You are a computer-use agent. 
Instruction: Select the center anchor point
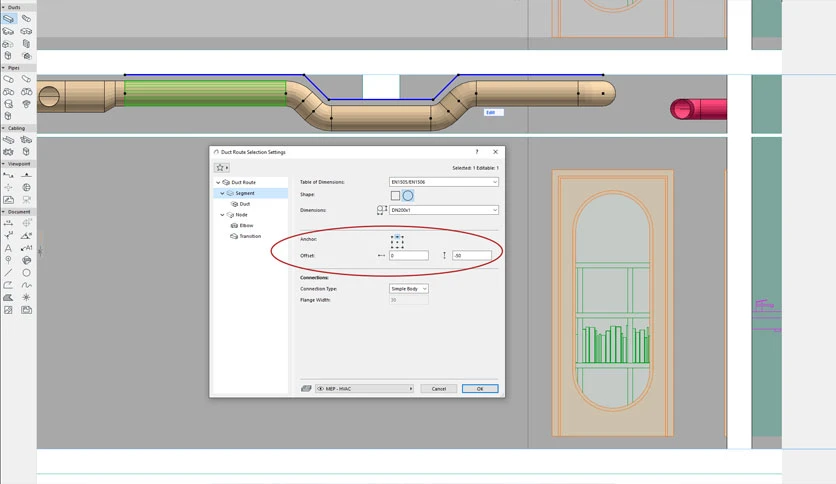[397, 241]
